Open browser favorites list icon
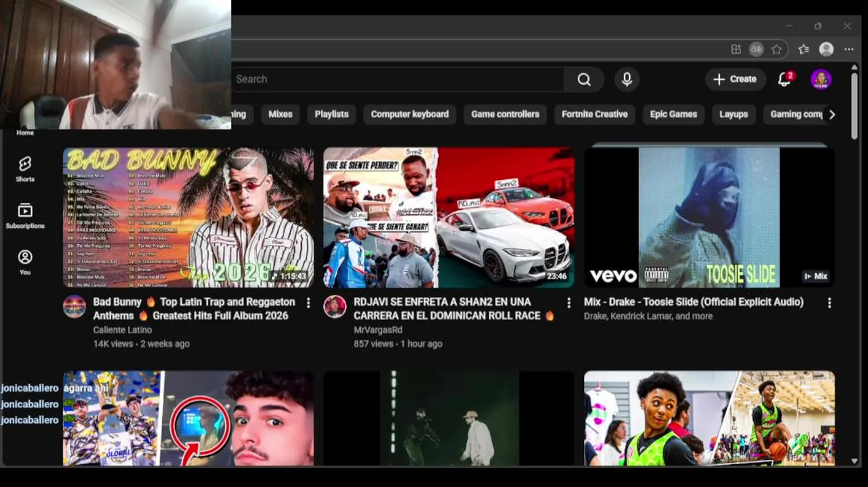 click(803, 49)
